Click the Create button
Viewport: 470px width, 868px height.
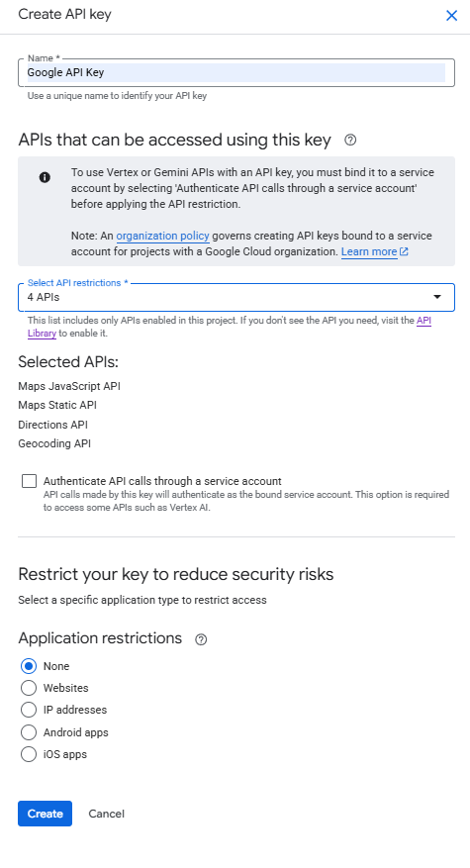coord(45,814)
